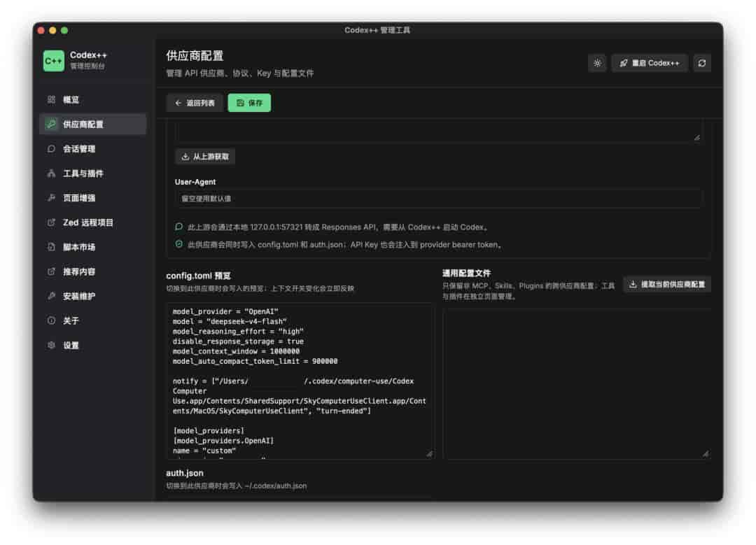The height and width of the screenshot is (545, 756).
Task: Click the User-Agent label
Action: click(195, 182)
